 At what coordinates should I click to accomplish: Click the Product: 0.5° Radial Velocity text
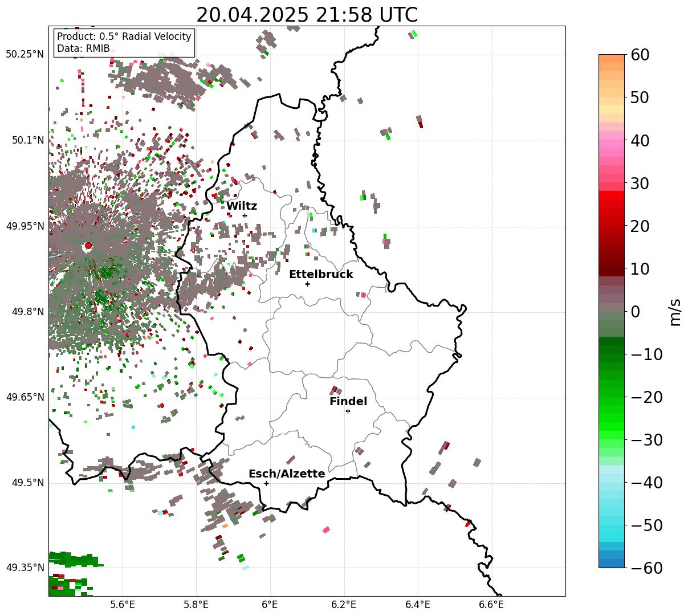click(x=124, y=36)
